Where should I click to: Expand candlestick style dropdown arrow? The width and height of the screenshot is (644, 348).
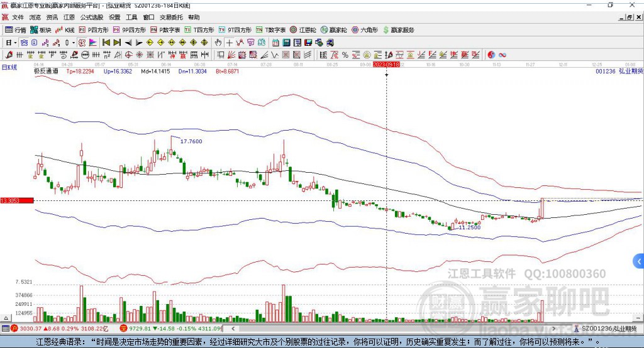[x=74, y=43]
